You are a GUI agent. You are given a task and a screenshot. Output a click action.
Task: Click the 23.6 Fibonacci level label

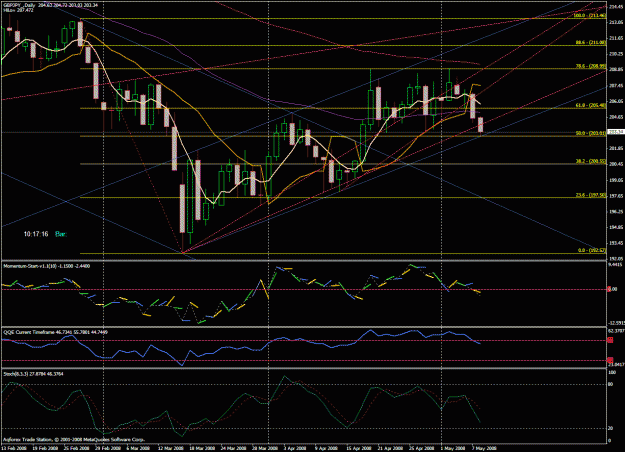tap(591, 195)
